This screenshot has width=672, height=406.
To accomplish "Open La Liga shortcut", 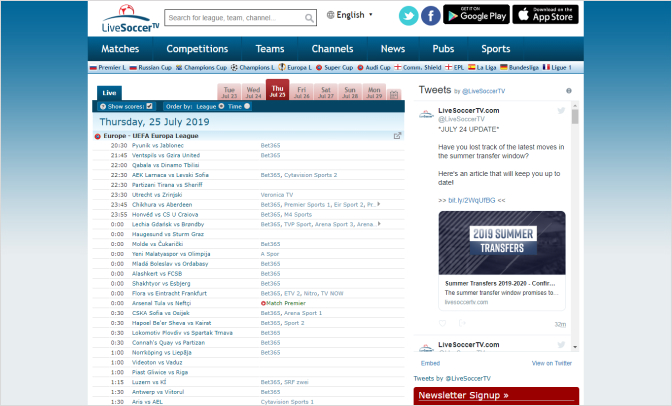I will (x=482, y=68).
